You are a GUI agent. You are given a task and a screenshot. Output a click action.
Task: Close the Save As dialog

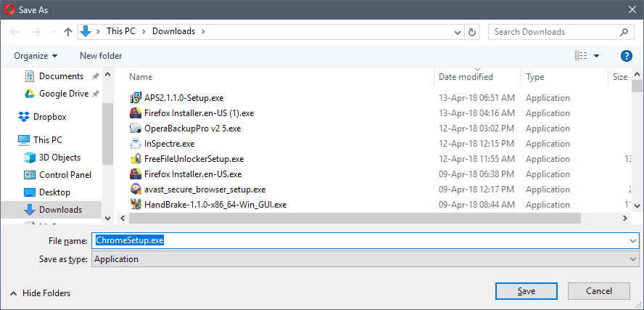632,10
